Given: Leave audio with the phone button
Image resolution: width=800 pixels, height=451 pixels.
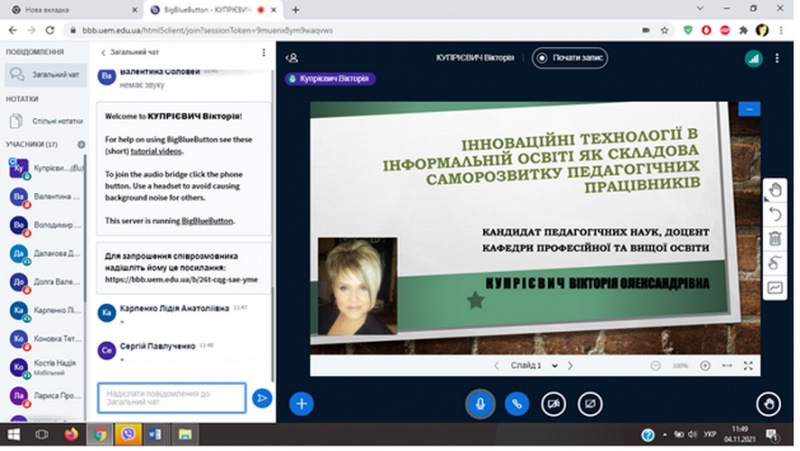Looking at the screenshot, I should point(516,404).
